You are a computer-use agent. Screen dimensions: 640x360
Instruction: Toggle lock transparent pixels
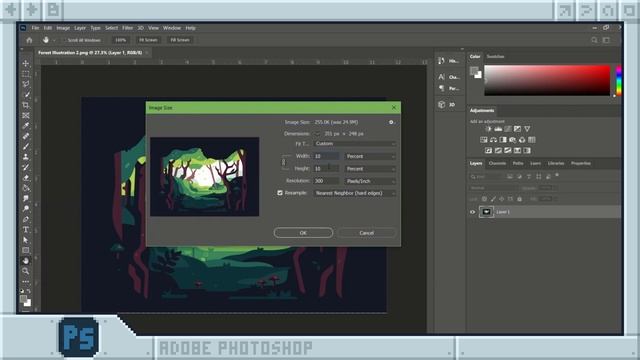pyautogui.click(x=484, y=199)
